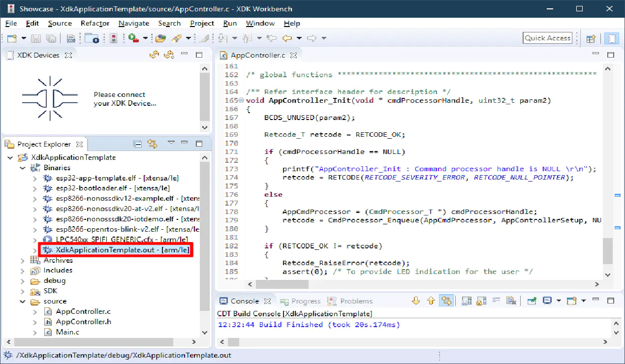
Task: Click the Forward navigation arrow icon
Action: tap(312, 38)
